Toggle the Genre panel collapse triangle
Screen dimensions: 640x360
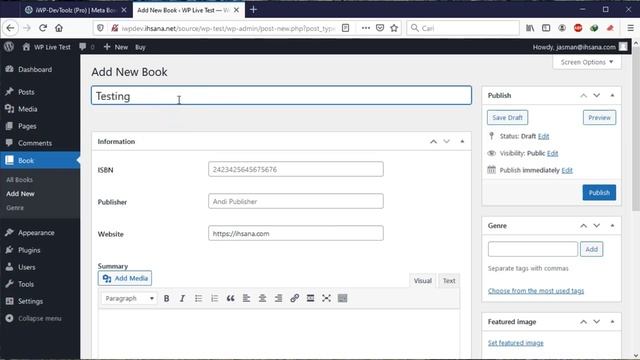tap(612, 226)
